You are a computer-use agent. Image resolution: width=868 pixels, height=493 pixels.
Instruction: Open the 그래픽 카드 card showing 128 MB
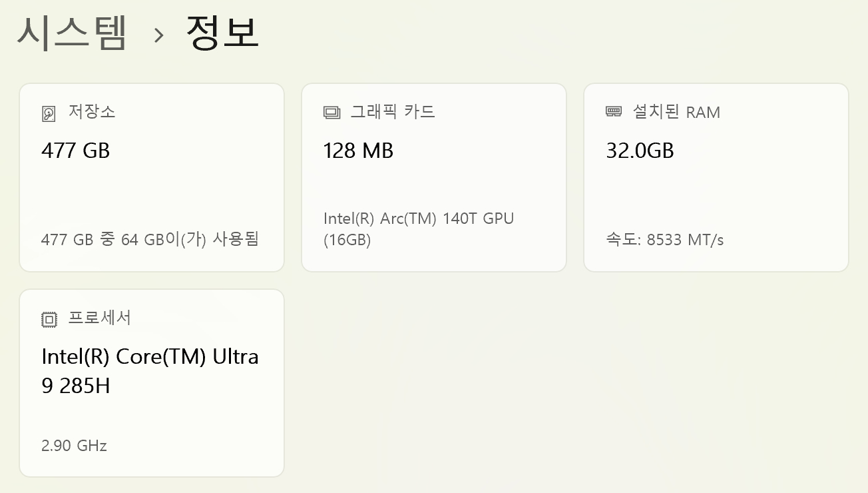433,177
